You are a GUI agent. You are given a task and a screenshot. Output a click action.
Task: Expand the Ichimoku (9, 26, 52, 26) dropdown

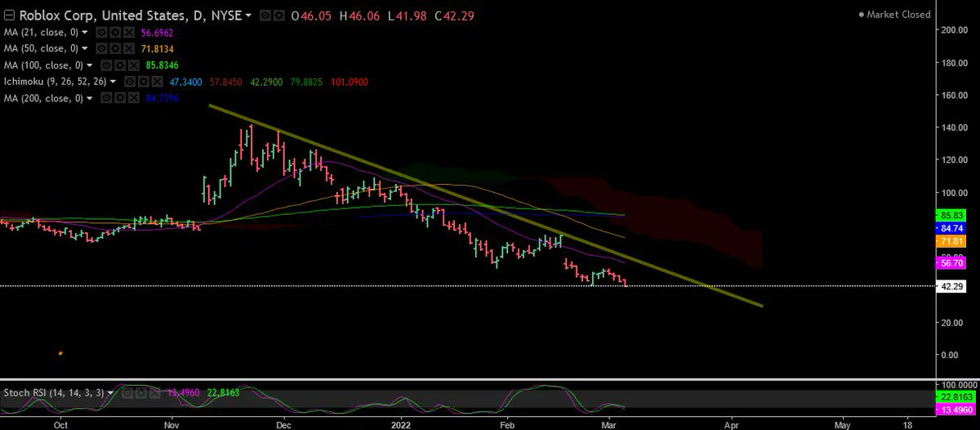tap(114, 82)
